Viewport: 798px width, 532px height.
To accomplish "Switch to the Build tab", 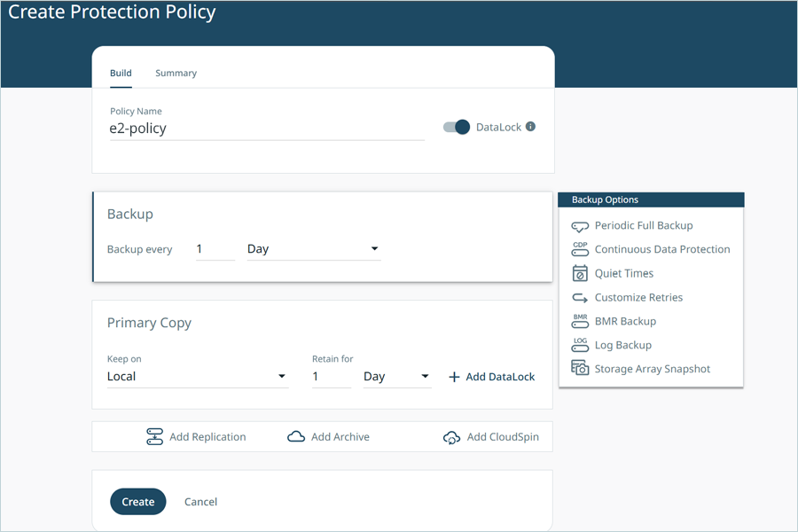I will (121, 74).
